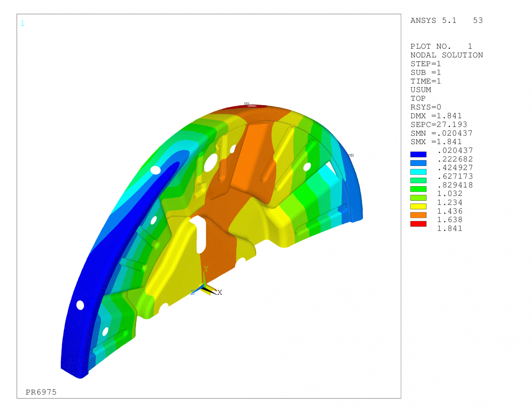Click the 'TIME=1' text

pos(426,81)
